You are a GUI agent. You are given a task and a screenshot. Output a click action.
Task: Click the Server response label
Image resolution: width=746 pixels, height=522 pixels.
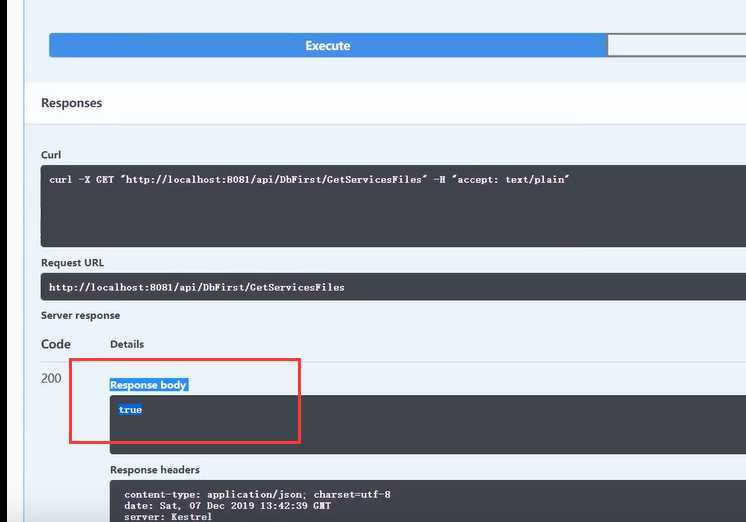click(x=80, y=315)
